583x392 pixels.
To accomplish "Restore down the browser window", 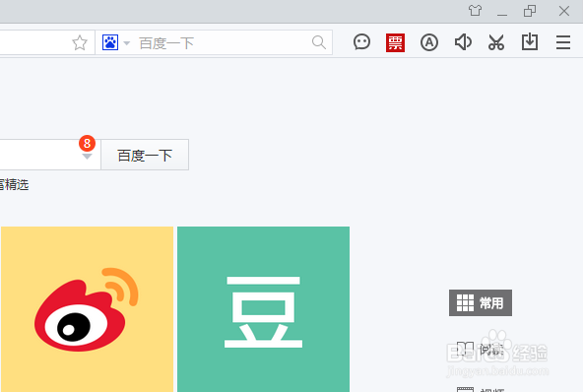I will pos(530,11).
